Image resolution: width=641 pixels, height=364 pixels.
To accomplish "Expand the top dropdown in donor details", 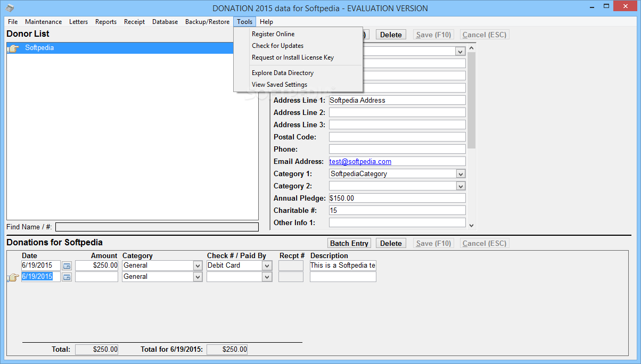I will [x=461, y=52].
